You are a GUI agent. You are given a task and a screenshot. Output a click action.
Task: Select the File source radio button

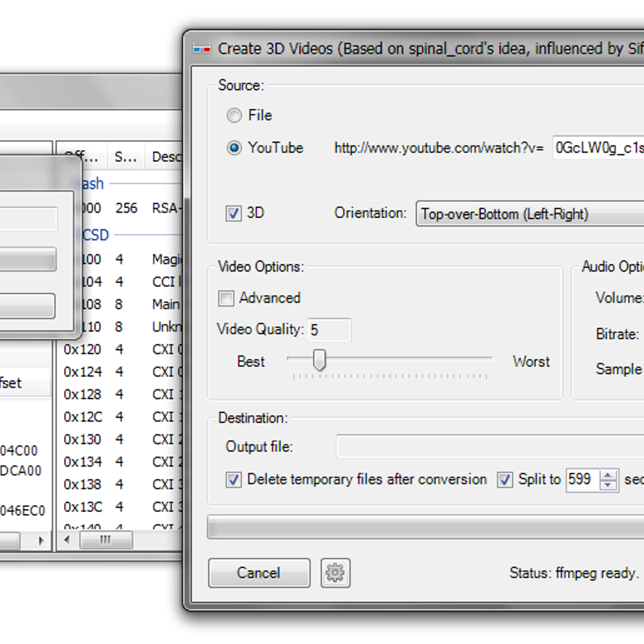(x=234, y=115)
